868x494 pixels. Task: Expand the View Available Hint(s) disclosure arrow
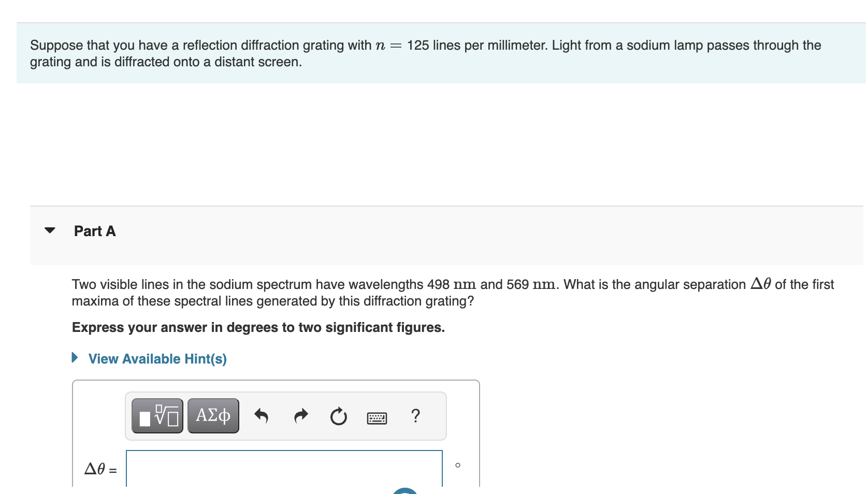coord(74,357)
